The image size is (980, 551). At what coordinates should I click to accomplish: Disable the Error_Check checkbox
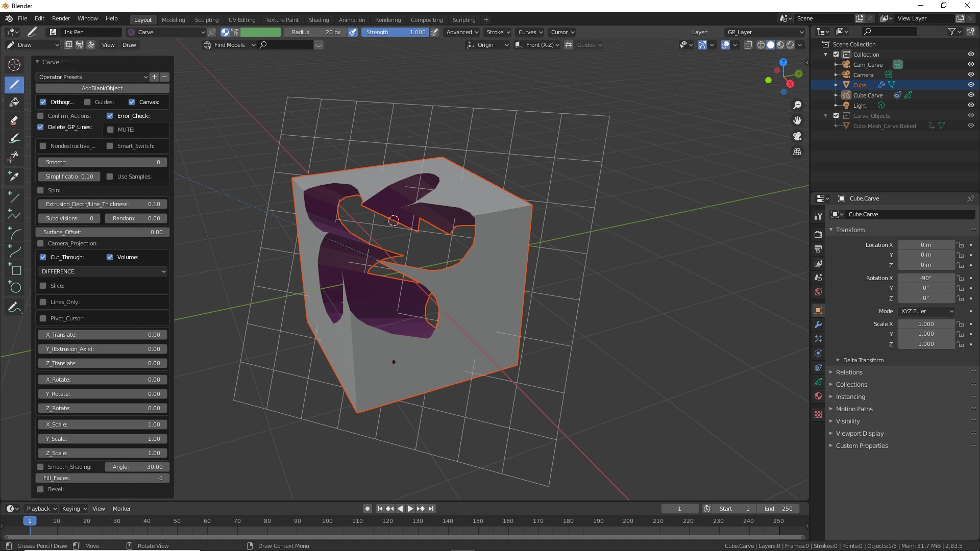point(110,116)
